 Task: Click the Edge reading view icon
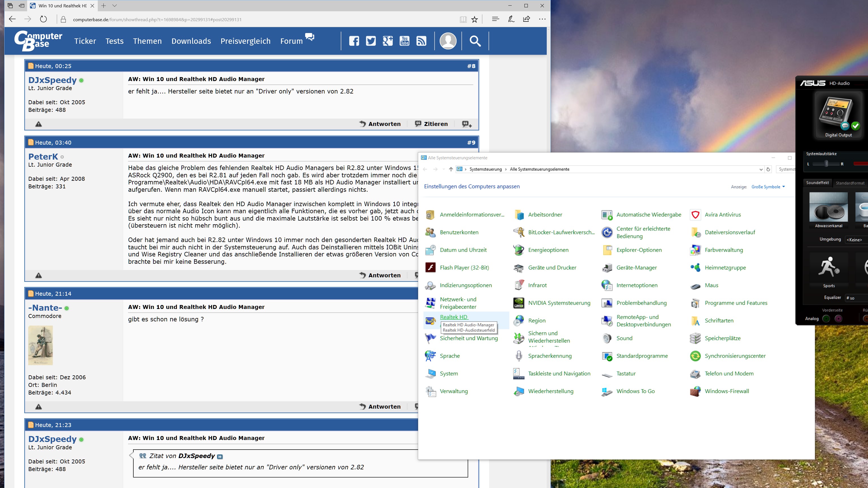(463, 19)
